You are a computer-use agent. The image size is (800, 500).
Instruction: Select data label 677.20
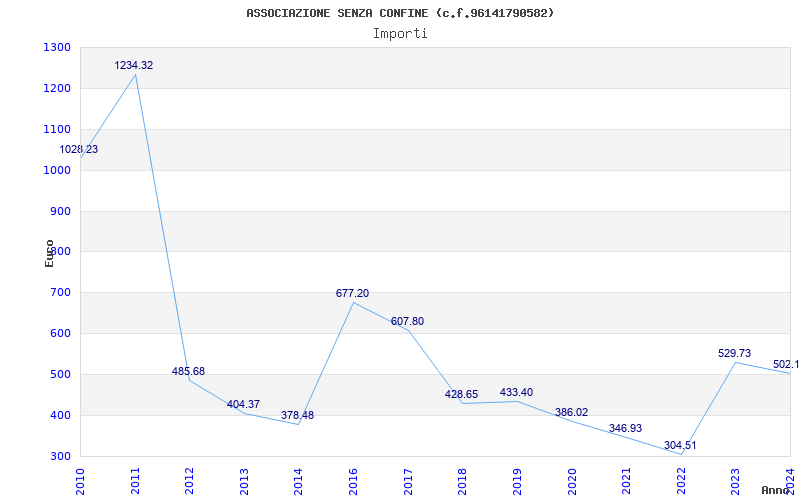point(352,293)
